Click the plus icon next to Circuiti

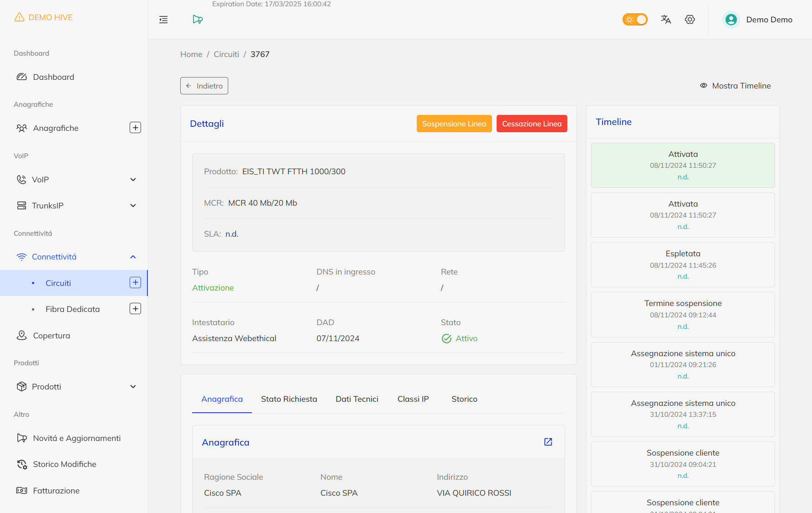coord(135,283)
